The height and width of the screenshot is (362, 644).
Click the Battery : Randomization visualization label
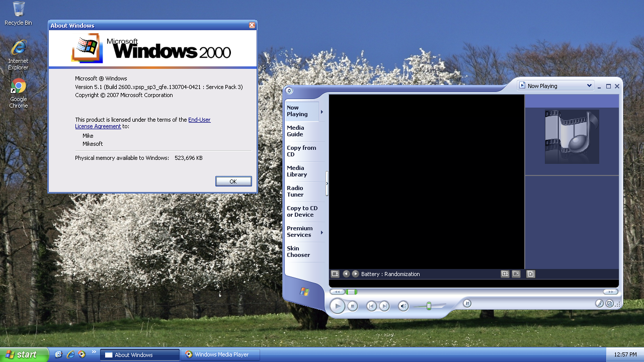(x=390, y=274)
